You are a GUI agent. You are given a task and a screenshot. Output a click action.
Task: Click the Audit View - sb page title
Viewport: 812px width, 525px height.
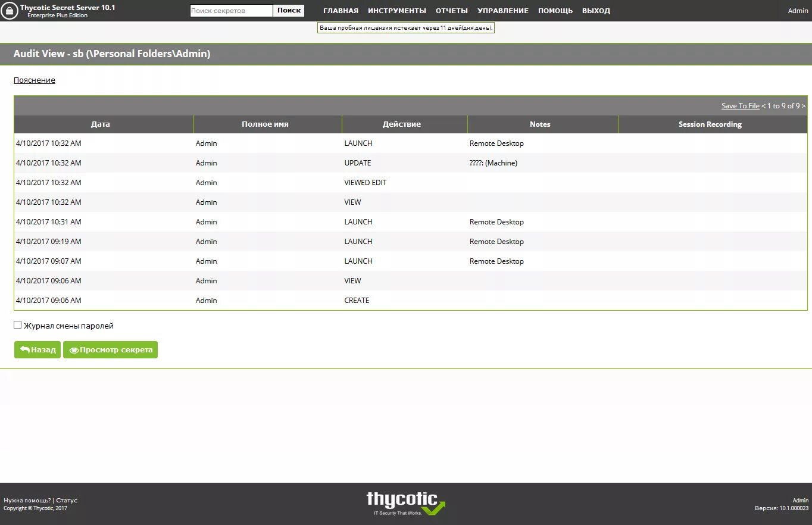click(112, 54)
